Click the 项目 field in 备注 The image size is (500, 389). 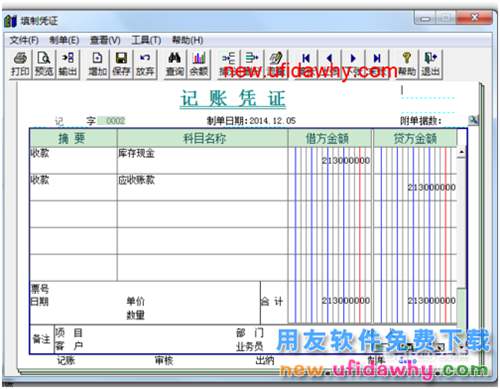tap(69, 333)
